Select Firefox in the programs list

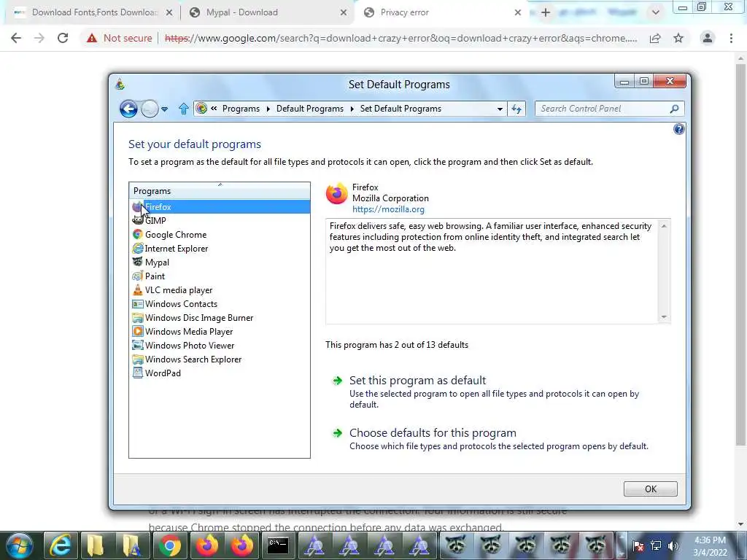(220, 206)
